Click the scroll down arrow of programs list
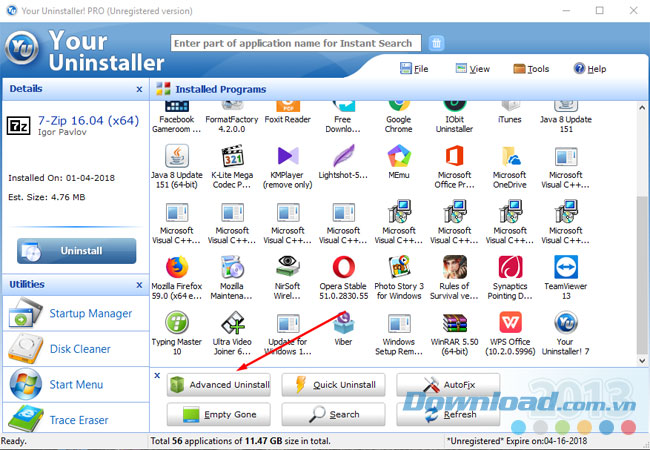The height and width of the screenshot is (450, 650). [x=642, y=360]
